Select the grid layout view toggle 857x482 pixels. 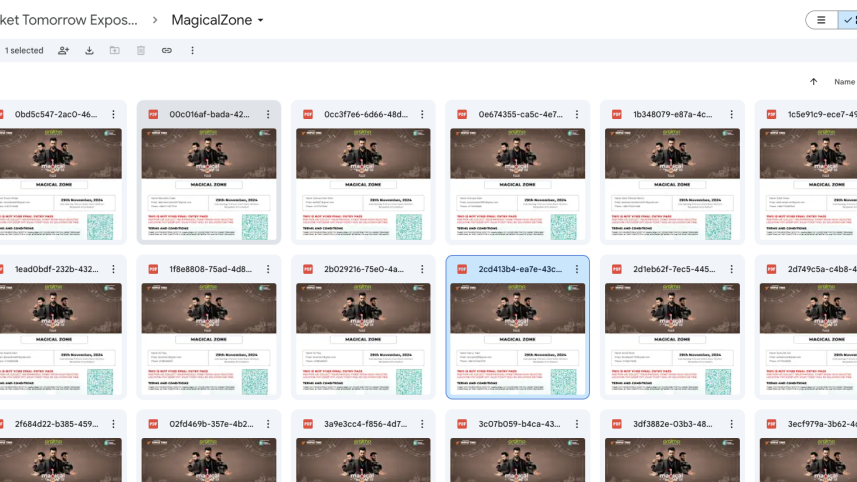tap(848, 20)
